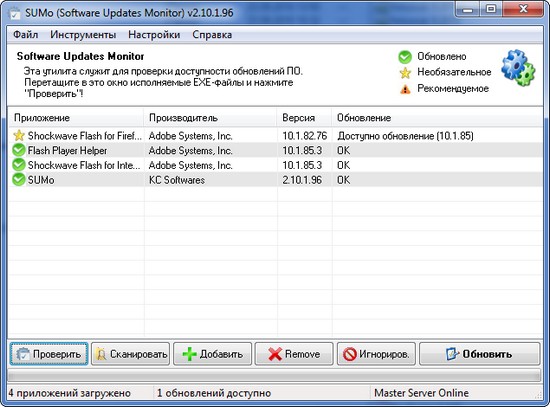Viewport: 550px width, 407px height.
Task: Click the Обновлено legend label
Action: click(442, 56)
